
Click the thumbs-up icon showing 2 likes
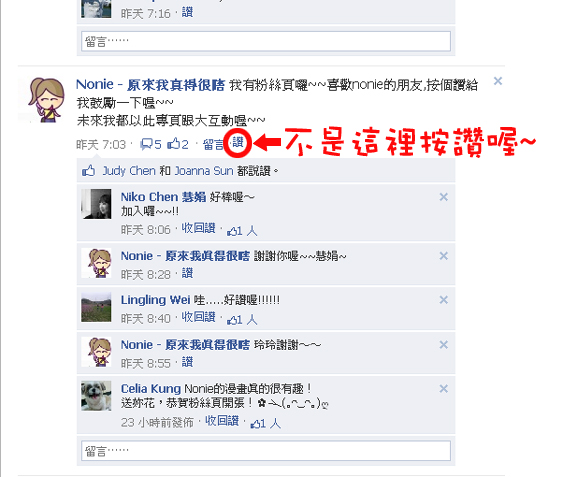tap(174, 144)
